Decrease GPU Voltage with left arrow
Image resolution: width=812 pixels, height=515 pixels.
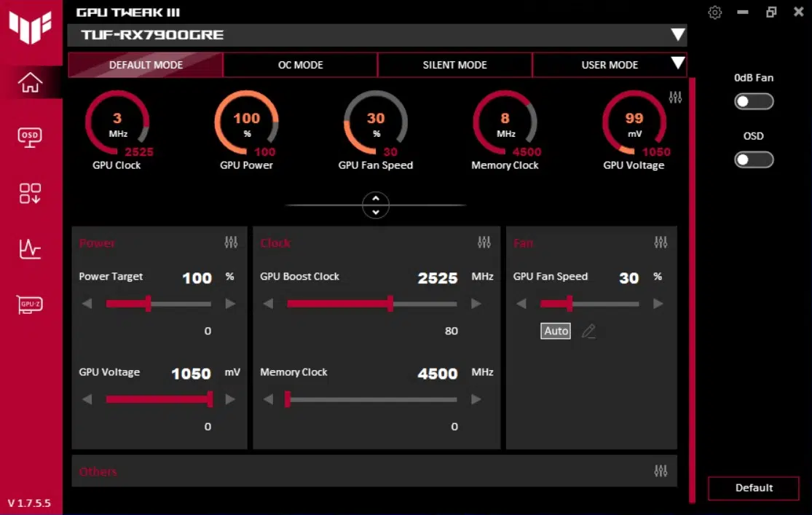[87, 399]
